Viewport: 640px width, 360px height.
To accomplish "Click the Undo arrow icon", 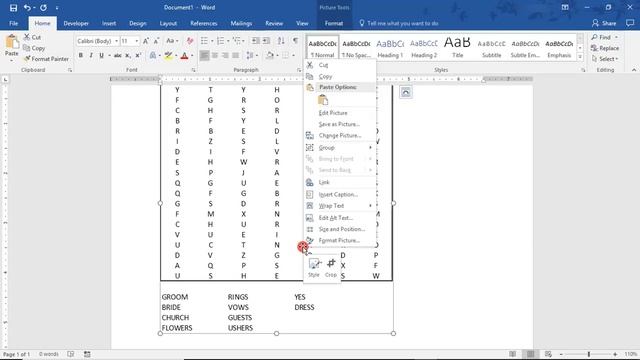I will (27, 7).
